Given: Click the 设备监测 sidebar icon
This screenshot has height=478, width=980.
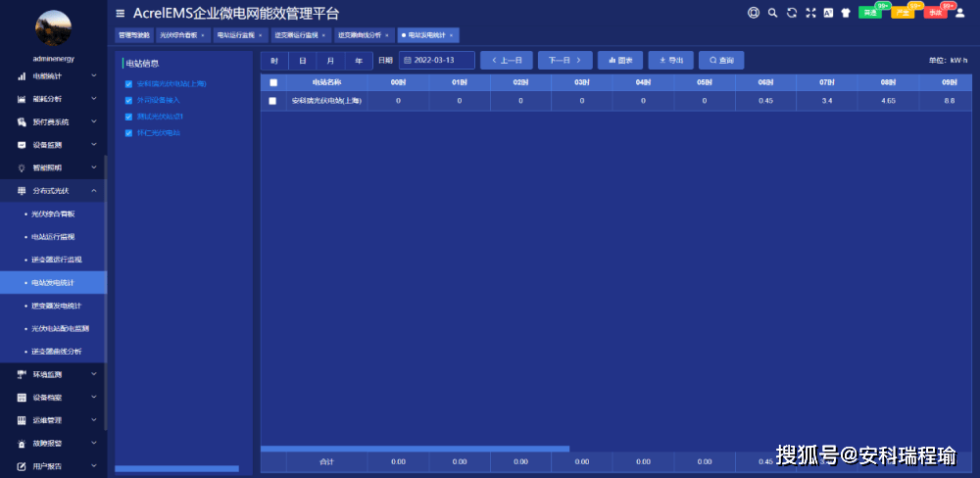Looking at the screenshot, I should 22,145.
